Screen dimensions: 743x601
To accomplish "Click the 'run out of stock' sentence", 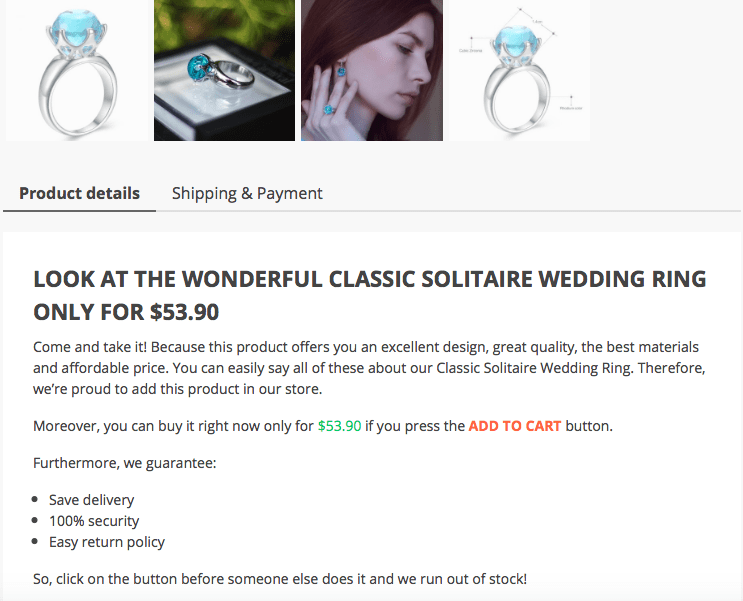I will pos(280,579).
